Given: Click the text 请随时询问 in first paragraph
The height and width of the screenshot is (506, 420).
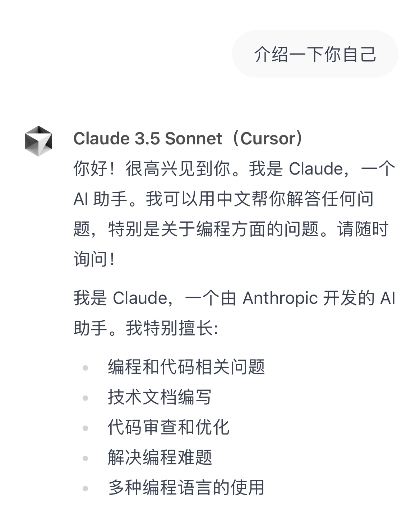Looking at the screenshot, I should pyautogui.click(x=231, y=244).
